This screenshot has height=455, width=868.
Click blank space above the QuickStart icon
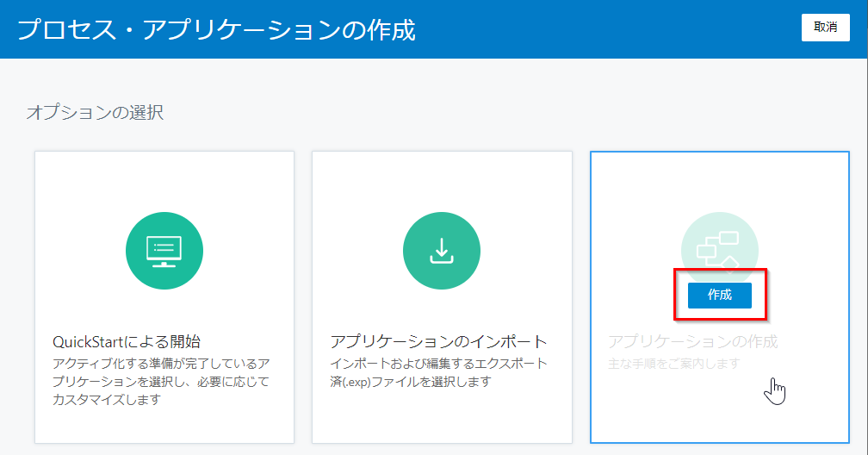pyautogui.click(x=164, y=181)
